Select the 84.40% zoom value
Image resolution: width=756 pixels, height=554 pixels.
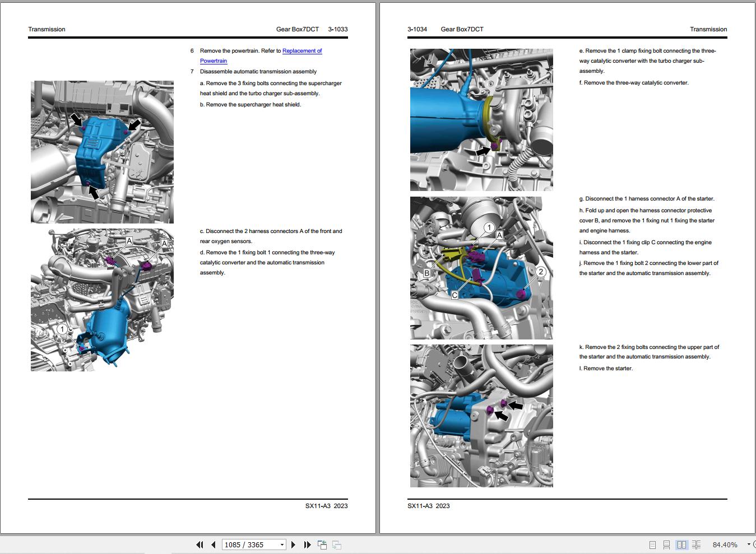726,544
